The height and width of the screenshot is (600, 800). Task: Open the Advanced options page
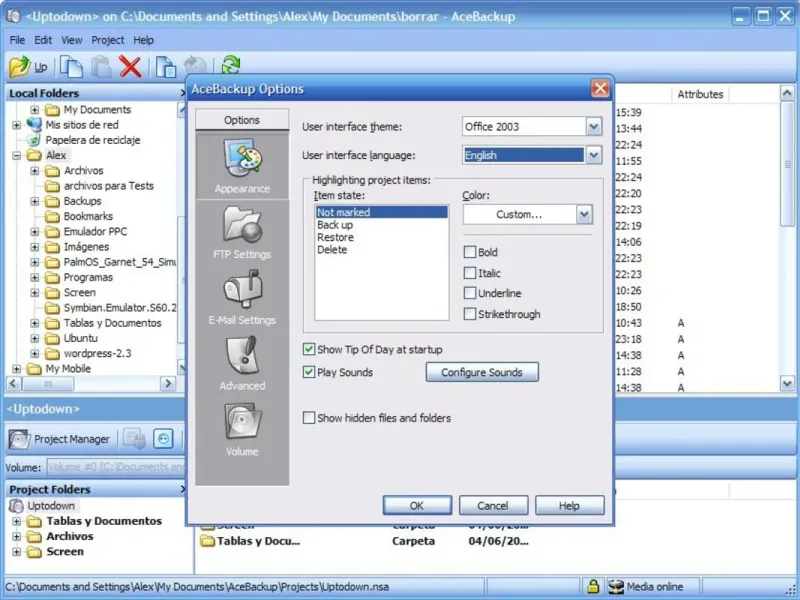(242, 364)
